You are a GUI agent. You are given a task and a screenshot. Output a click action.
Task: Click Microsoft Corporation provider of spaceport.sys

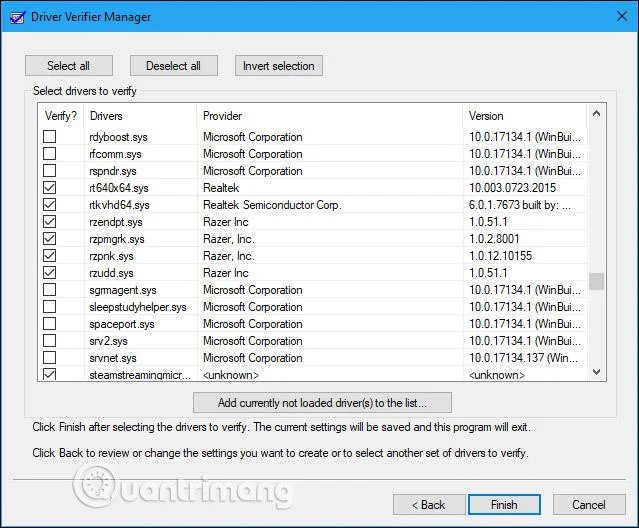pos(253,324)
